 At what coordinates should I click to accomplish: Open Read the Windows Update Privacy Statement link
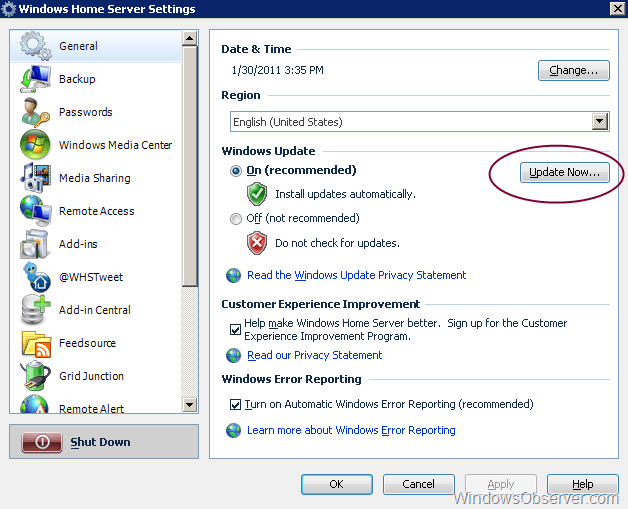click(356, 276)
